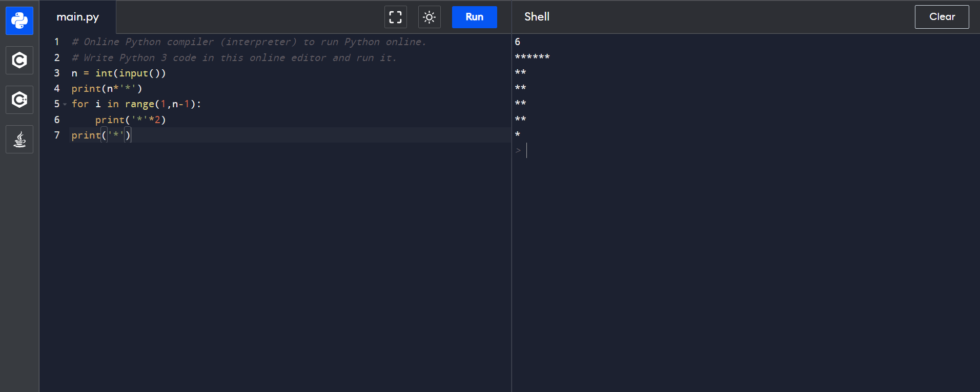Open the Java compiler icon
980x392 pixels.
click(x=19, y=140)
